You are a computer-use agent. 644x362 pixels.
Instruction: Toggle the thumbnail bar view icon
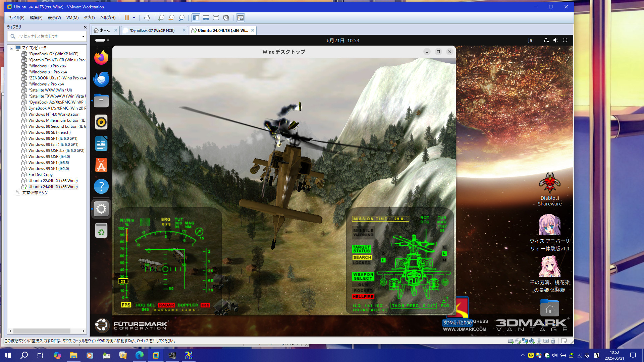206,18
